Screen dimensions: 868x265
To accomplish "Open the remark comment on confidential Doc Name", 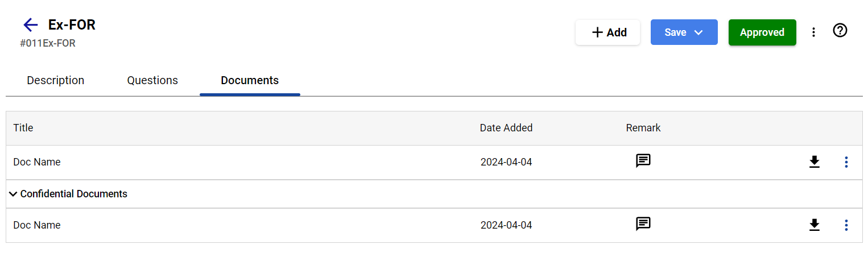I will [x=643, y=224].
